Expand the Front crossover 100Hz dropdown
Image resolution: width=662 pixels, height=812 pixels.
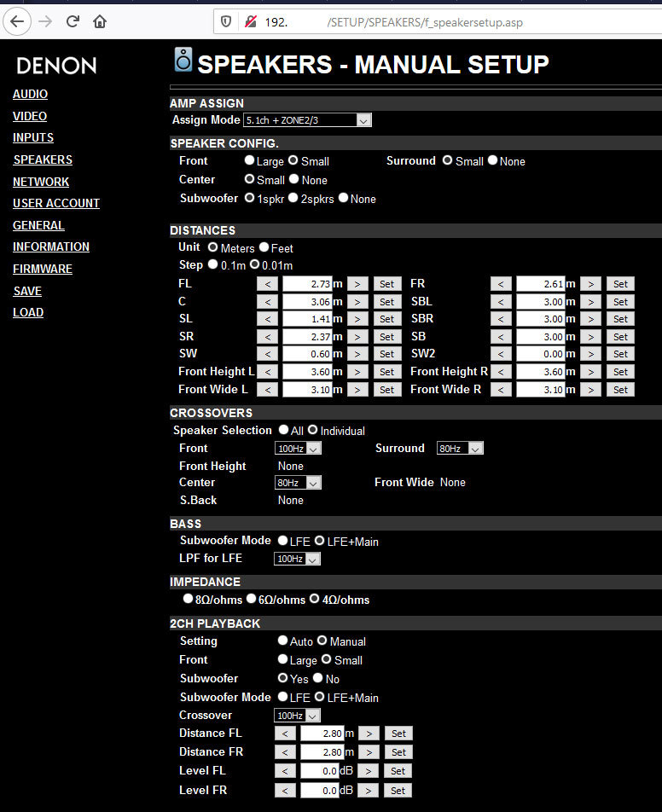click(298, 449)
